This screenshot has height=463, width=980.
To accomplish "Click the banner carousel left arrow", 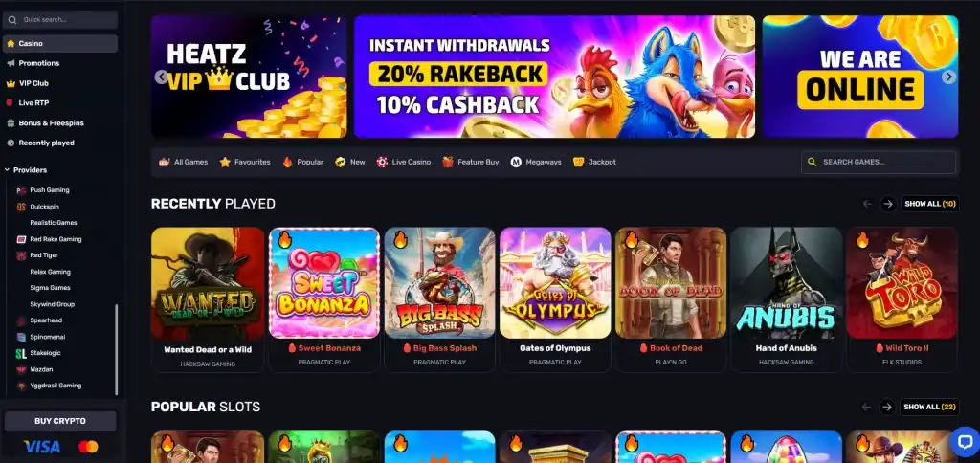I will [x=161, y=77].
